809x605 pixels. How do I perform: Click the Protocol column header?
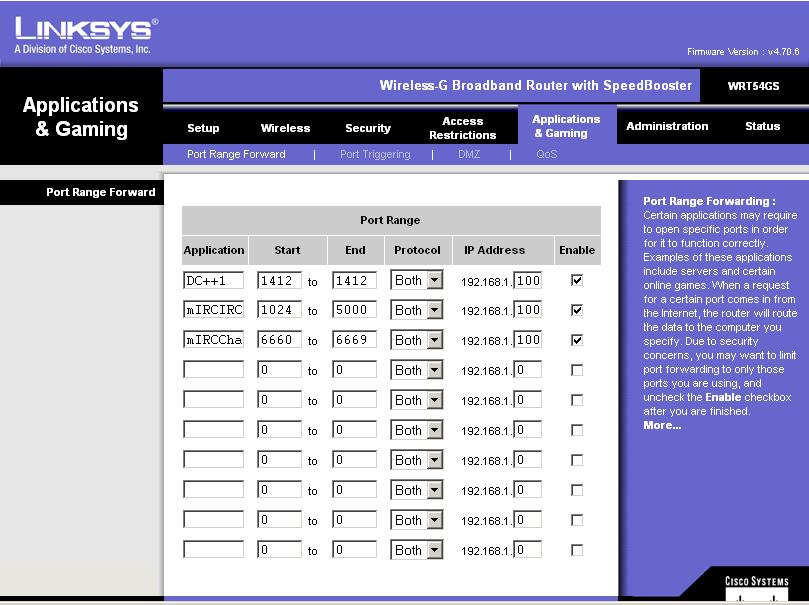(417, 250)
